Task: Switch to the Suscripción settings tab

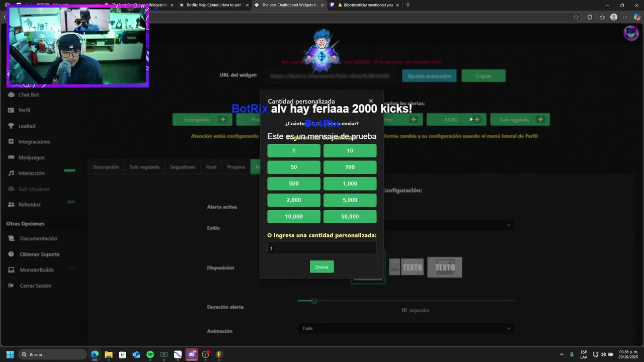Action: point(106,167)
